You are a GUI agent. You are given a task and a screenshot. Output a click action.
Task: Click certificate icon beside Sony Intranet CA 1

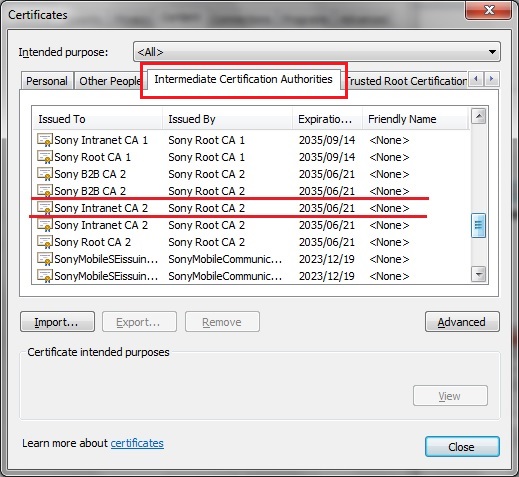click(45, 140)
